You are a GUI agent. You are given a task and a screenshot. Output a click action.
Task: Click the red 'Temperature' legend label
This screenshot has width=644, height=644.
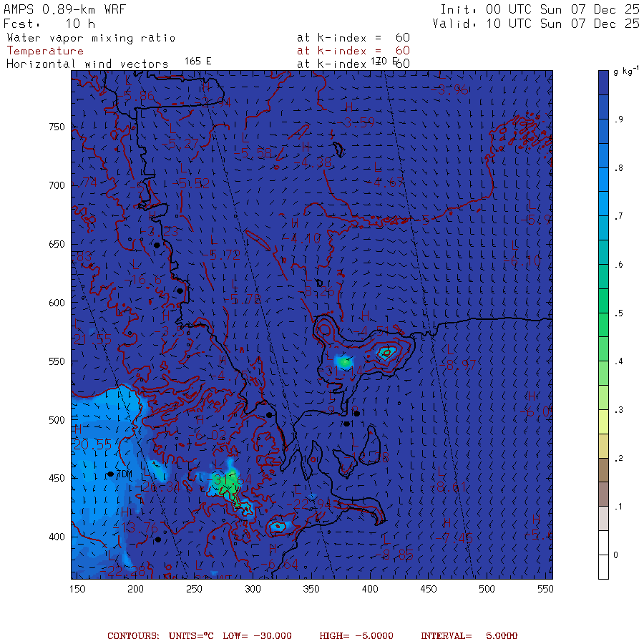coord(45,51)
